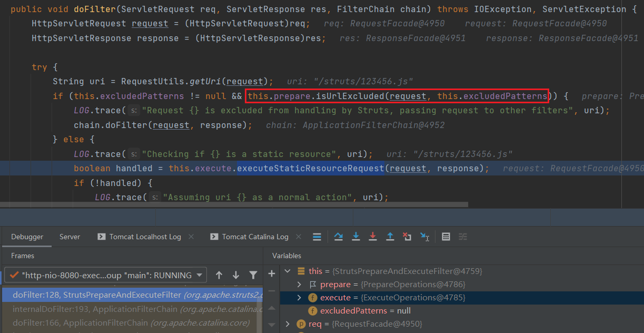Collapse the 'this' variable node

[x=288, y=271]
